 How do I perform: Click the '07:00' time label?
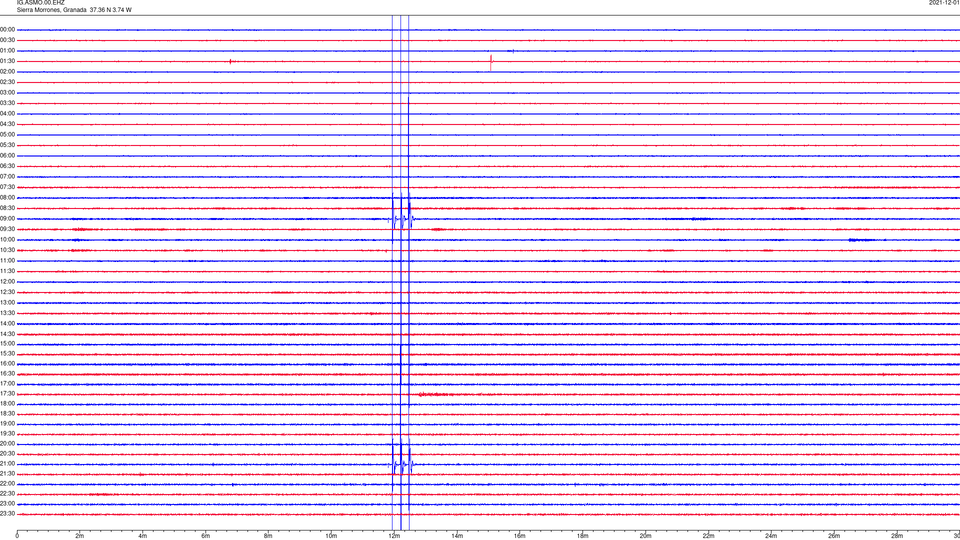[x=7, y=177]
